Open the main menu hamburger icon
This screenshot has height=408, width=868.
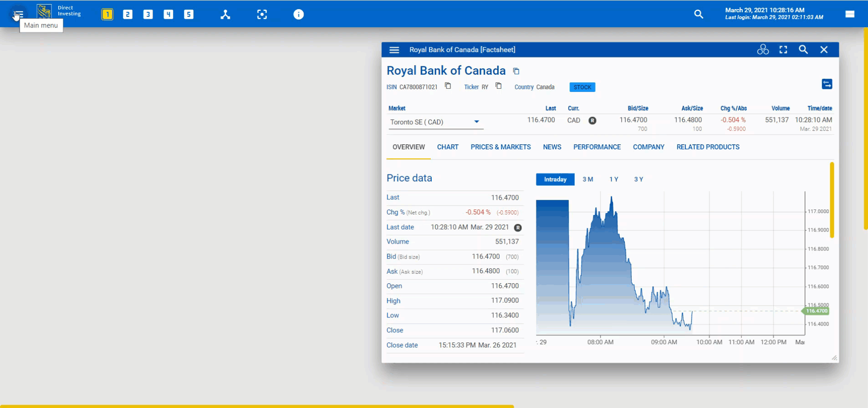click(x=18, y=14)
